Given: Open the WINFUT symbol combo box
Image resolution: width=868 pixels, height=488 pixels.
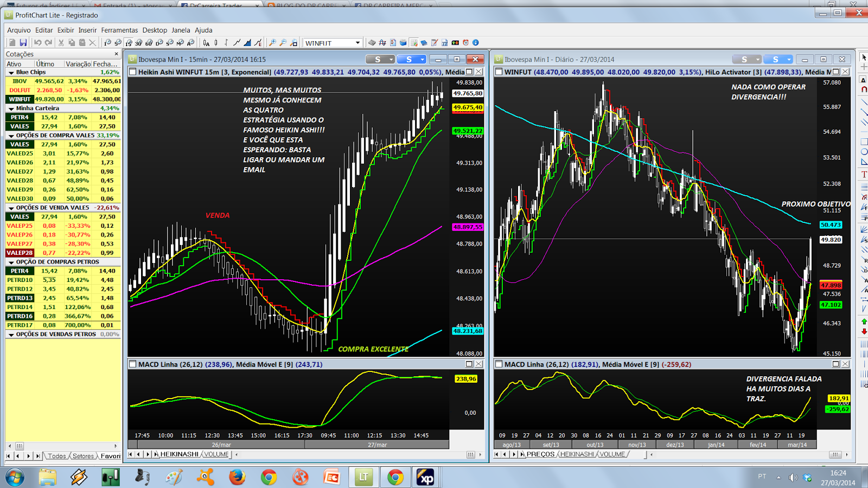Looking at the screenshot, I should pyautogui.click(x=333, y=43).
